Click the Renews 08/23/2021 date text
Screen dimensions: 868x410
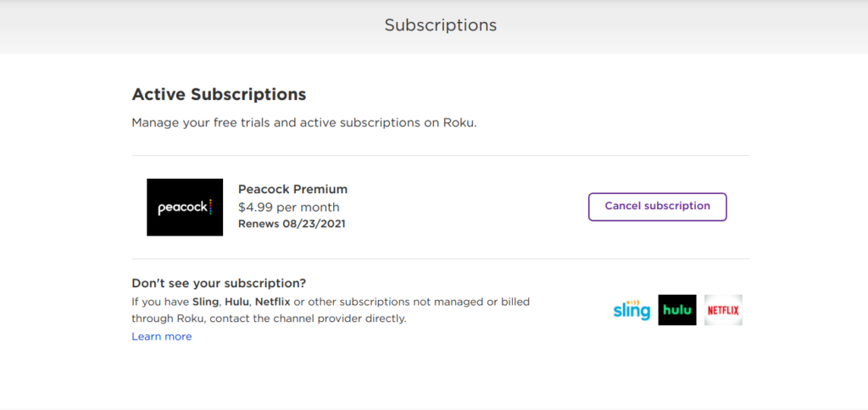(292, 224)
